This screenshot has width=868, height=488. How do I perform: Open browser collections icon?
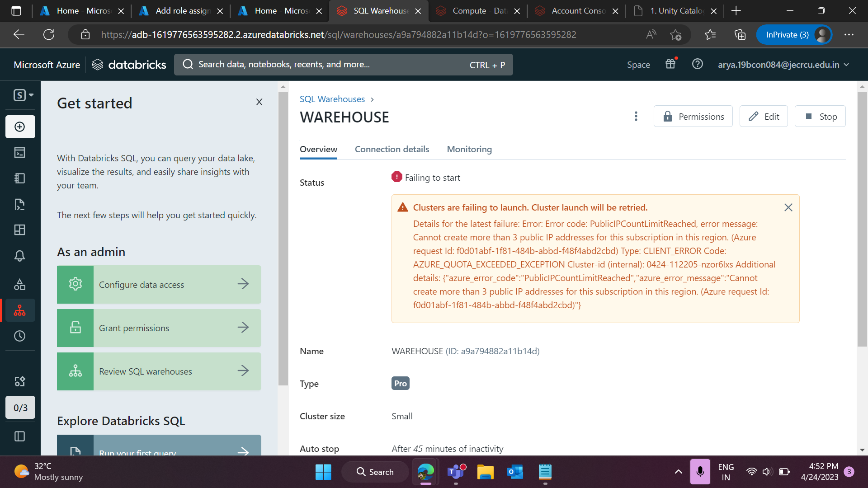740,35
